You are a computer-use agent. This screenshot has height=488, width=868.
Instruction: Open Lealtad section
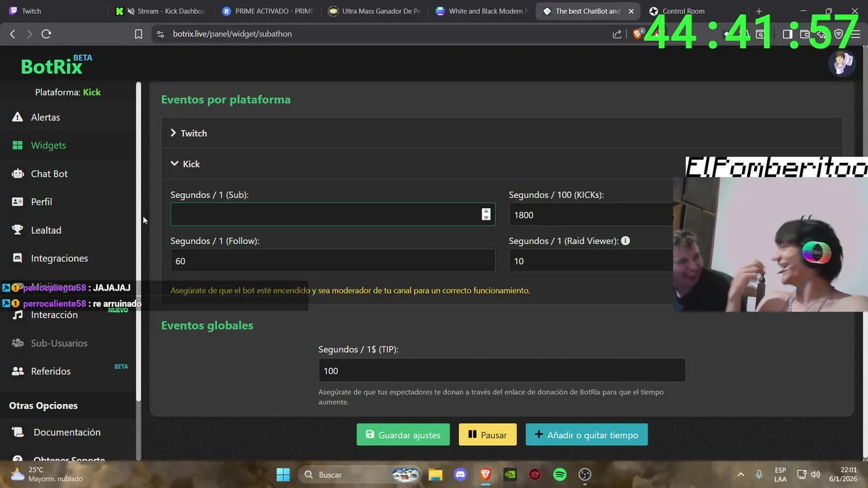pyautogui.click(x=45, y=230)
